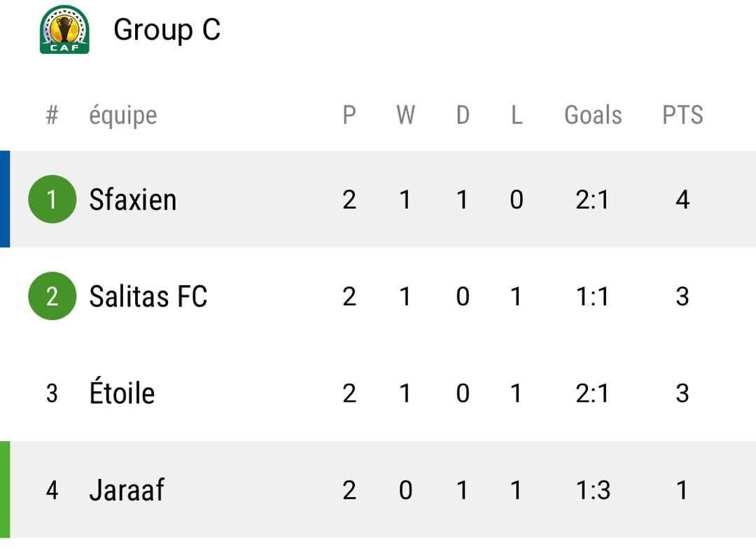Click the rank number 4 beside Jaraaf
The image size is (756, 549).
tap(52, 490)
